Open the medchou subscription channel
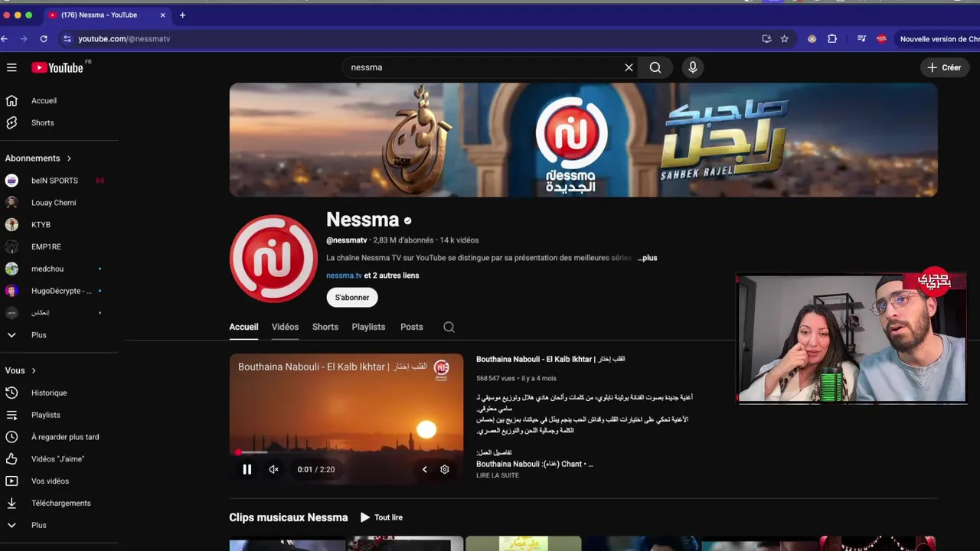Viewport: 980px width, 551px height. [x=47, y=269]
